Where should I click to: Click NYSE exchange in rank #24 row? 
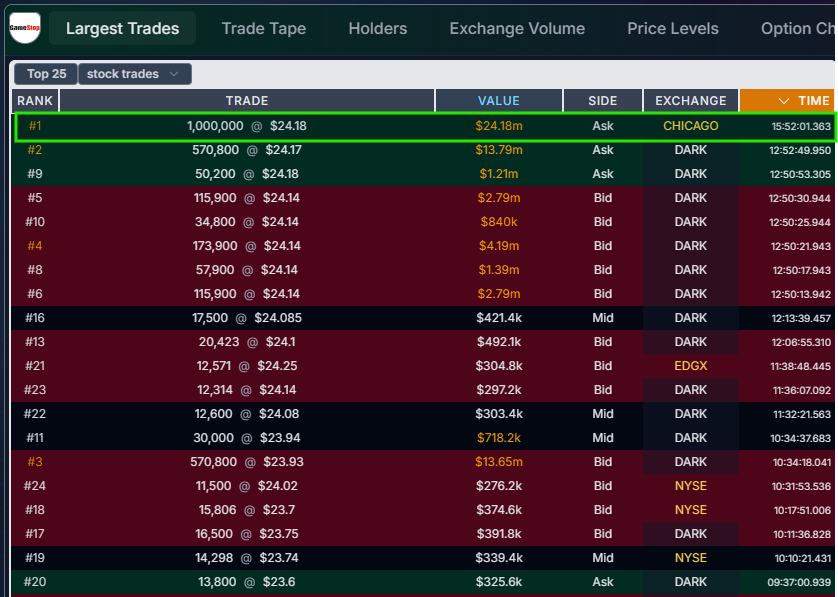click(x=690, y=486)
